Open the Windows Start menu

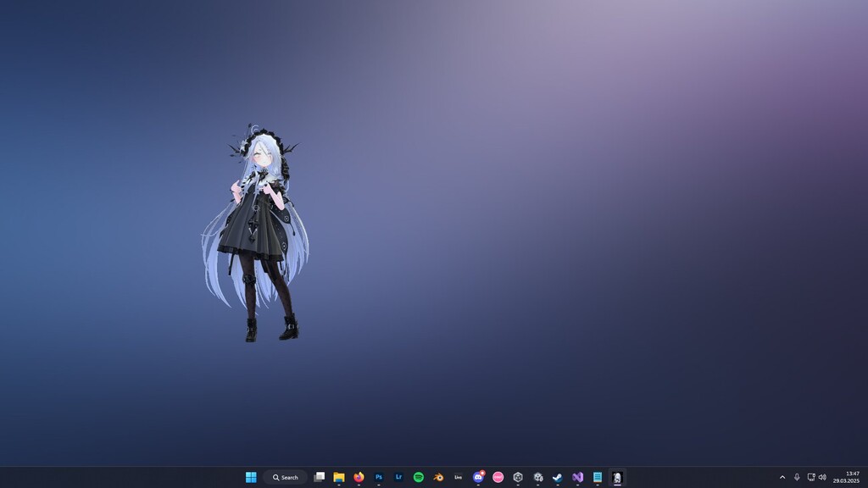coord(251,477)
